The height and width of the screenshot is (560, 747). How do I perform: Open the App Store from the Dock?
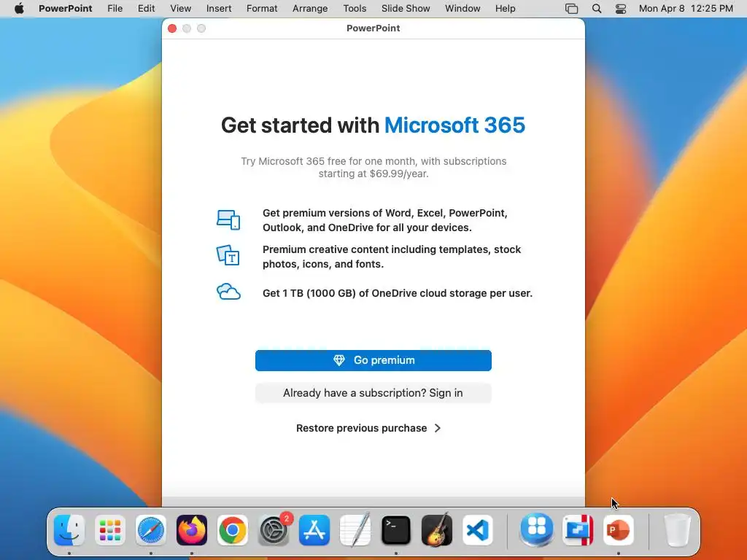[314, 530]
